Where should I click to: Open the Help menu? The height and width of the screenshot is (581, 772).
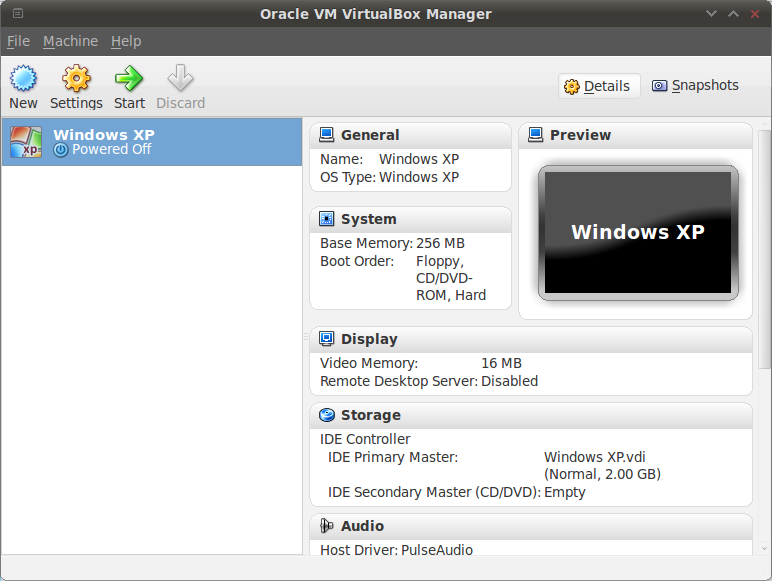pyautogui.click(x=126, y=41)
